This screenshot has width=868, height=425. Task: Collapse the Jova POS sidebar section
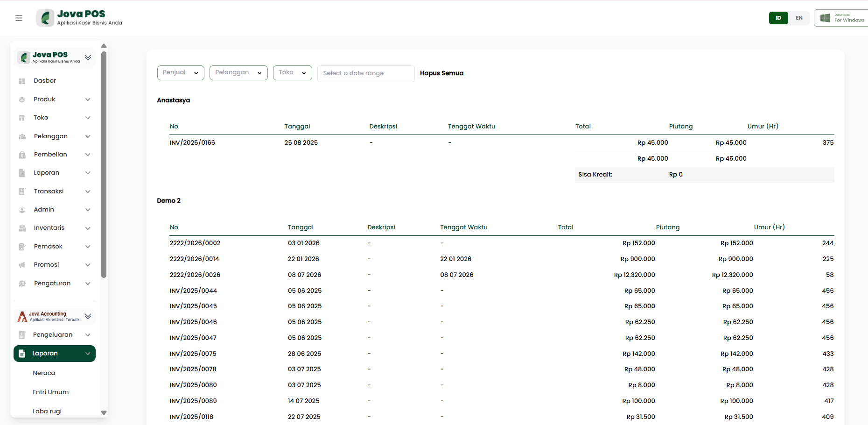tap(88, 57)
